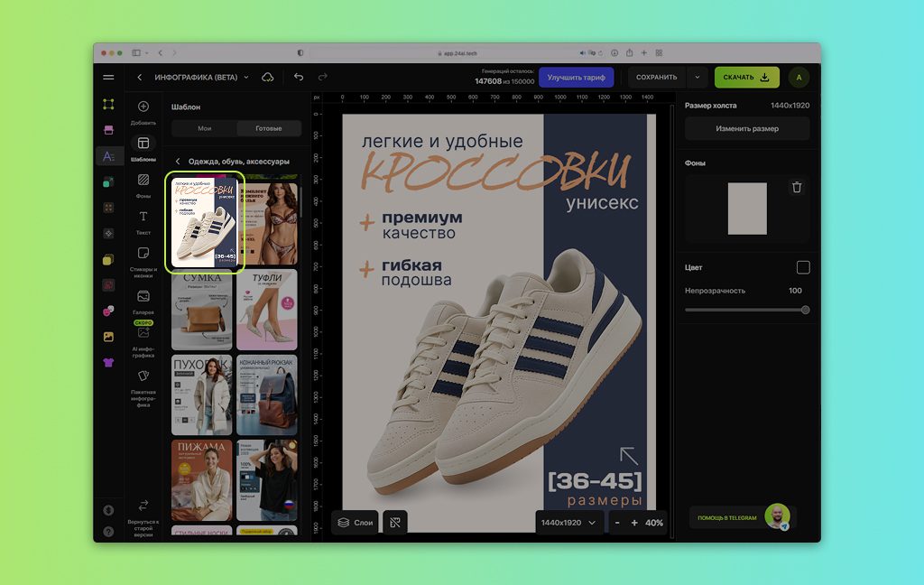Open the Safari share icon
Screen dimensions: 924x585
629,53
